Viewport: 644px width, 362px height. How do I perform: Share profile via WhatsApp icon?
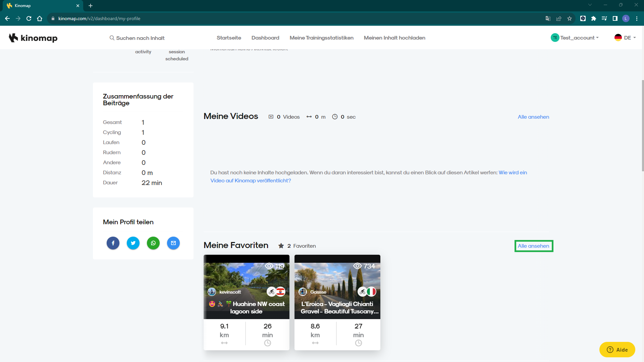(x=153, y=243)
